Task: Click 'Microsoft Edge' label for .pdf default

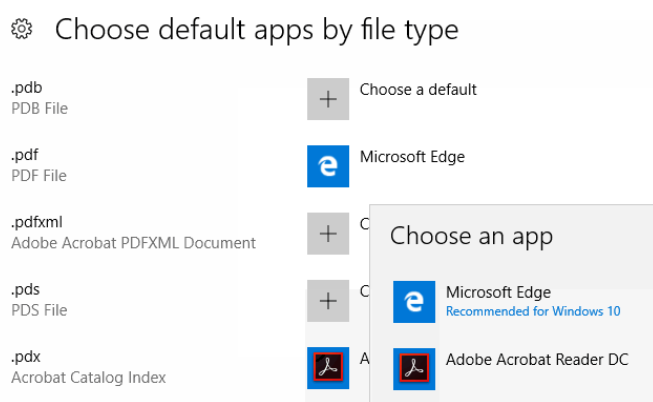Action: click(x=412, y=157)
